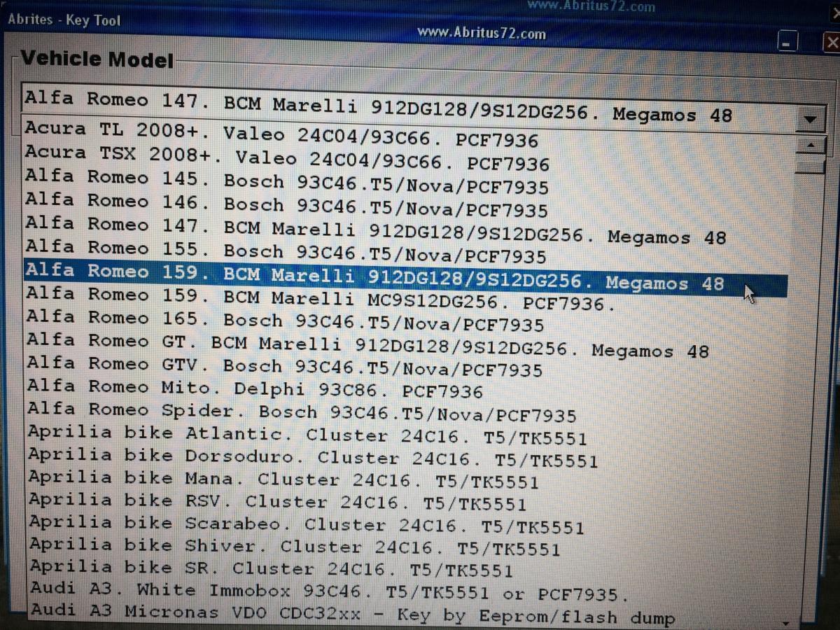Image resolution: width=840 pixels, height=630 pixels.
Task: Select Alfa Romeo 155 Bosch entry
Action: coord(286,251)
